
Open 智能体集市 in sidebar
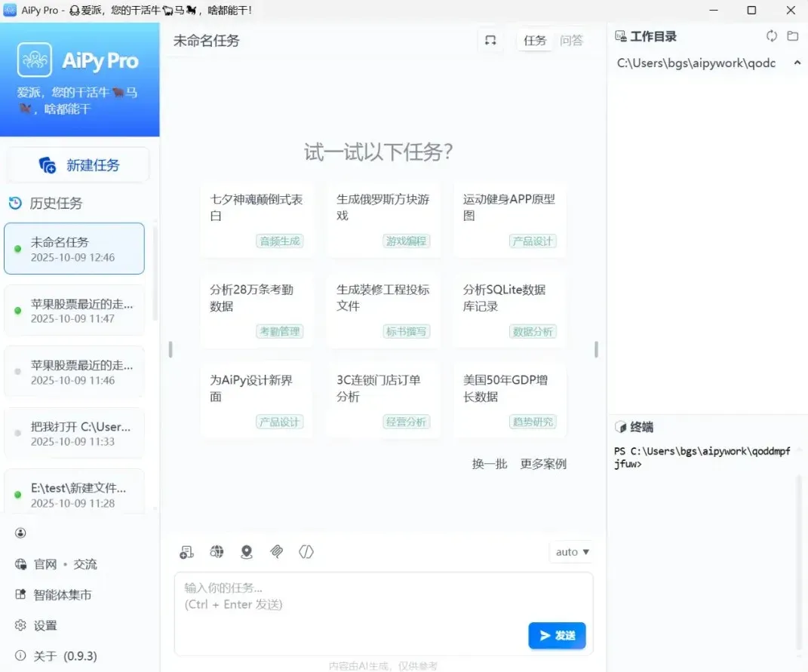tap(63, 595)
